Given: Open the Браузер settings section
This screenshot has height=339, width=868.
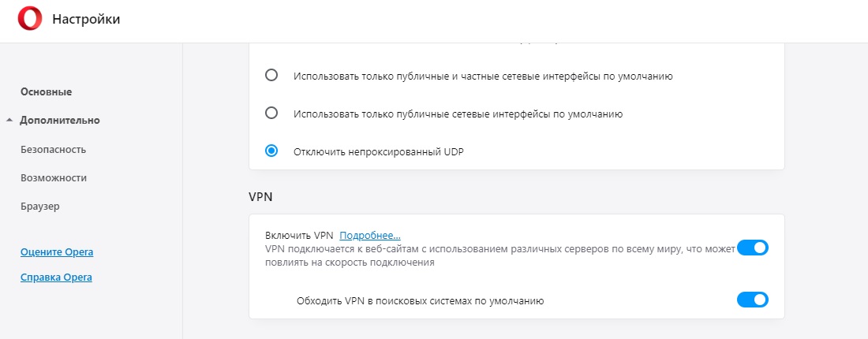Looking at the screenshot, I should point(40,207).
